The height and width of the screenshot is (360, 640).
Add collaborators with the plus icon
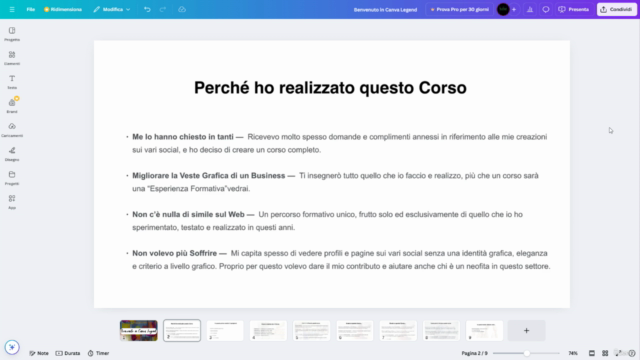coord(514,9)
